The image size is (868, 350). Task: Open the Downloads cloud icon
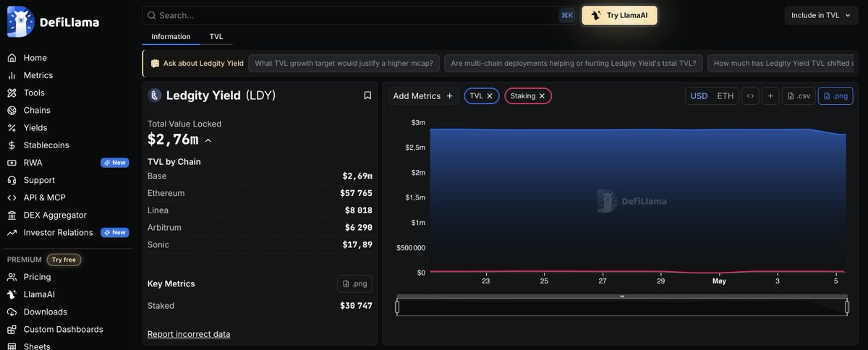point(12,312)
